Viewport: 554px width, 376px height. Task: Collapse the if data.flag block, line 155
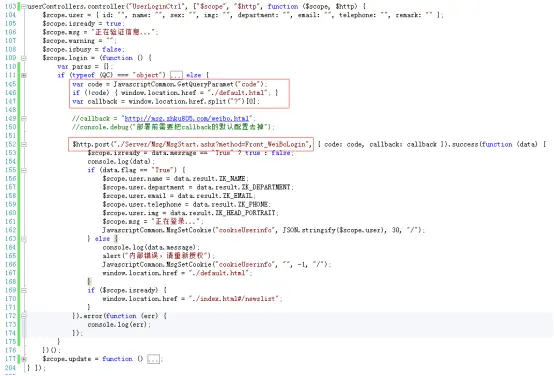tap(24, 170)
